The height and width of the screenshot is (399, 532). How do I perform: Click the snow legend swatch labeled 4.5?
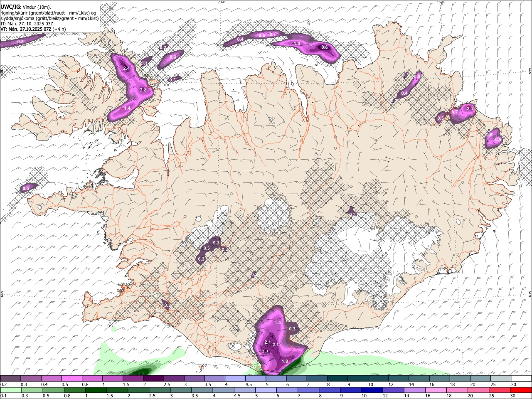pyautogui.click(x=256, y=378)
